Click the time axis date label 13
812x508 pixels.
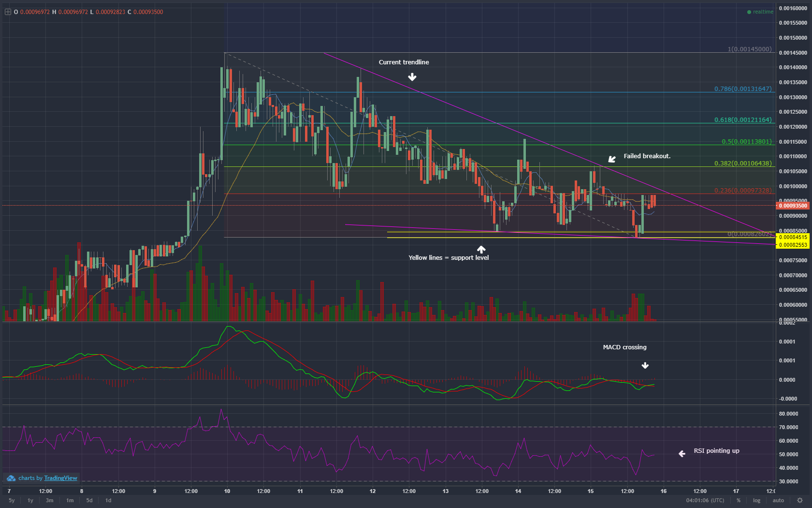click(x=446, y=491)
